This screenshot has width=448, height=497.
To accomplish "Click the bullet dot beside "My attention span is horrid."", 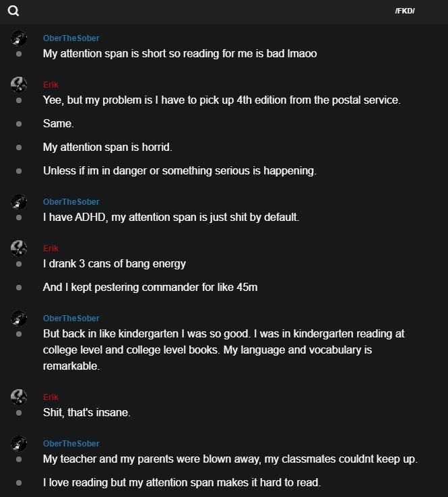I will (19, 147).
